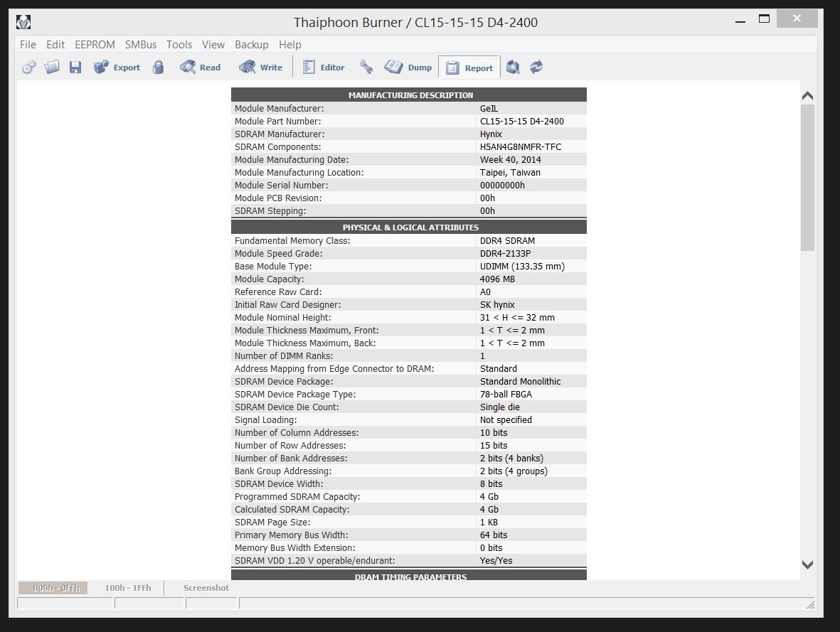Click the GeIL module manufacturer value
840x632 pixels.
pyautogui.click(x=489, y=108)
